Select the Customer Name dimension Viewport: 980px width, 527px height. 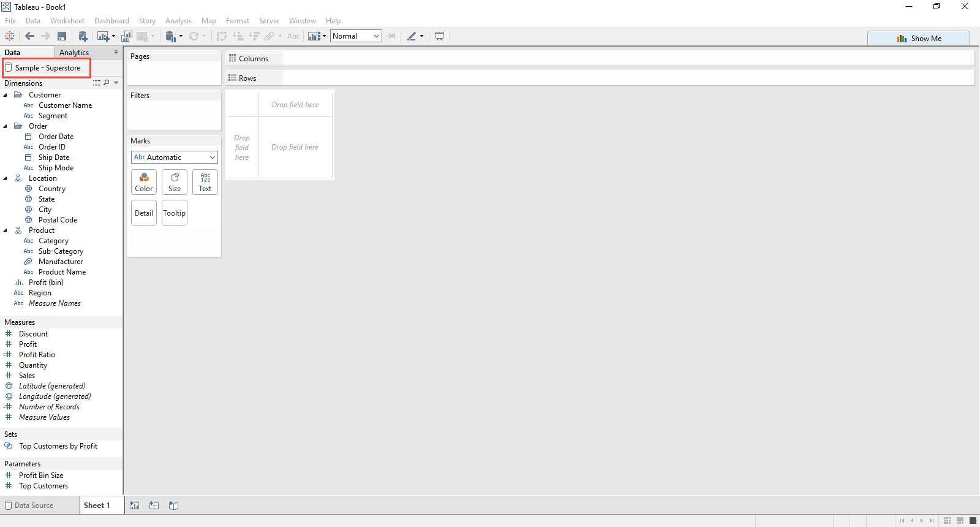coord(65,105)
